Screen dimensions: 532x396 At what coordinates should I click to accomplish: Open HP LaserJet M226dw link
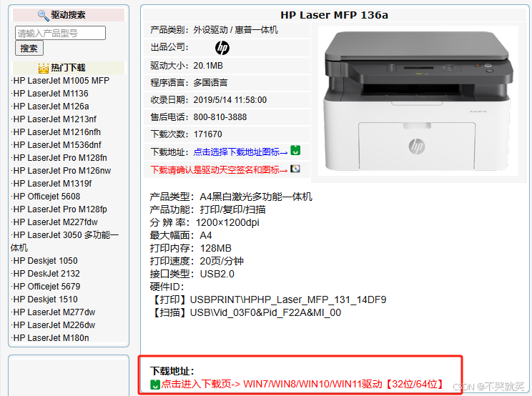(x=54, y=325)
